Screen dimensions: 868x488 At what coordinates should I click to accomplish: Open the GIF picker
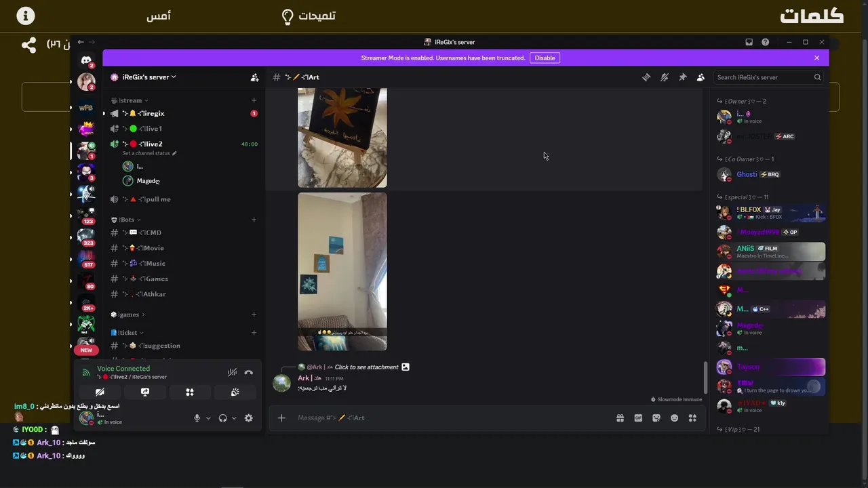(x=638, y=418)
